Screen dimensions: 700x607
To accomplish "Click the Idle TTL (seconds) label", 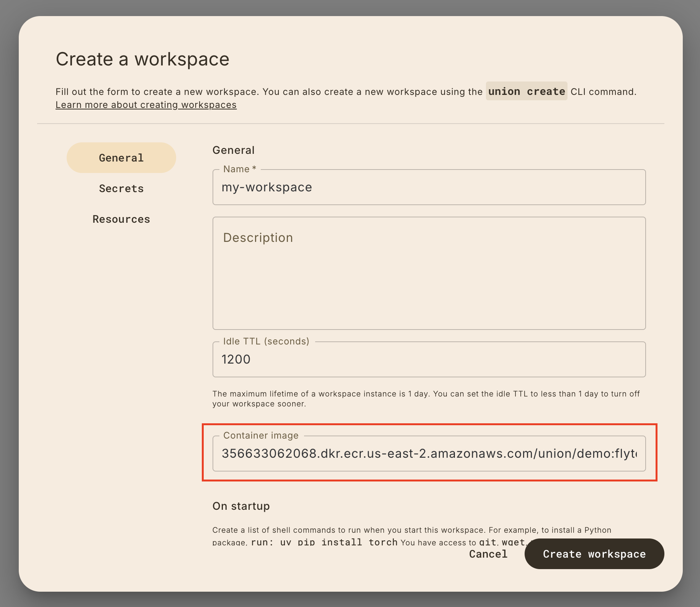I will 266,341.
